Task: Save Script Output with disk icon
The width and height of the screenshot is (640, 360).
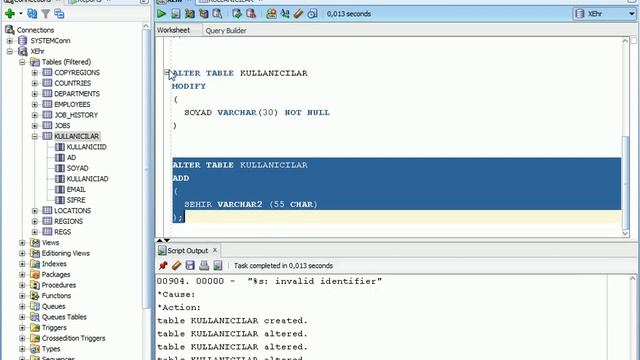Action: 190,266
